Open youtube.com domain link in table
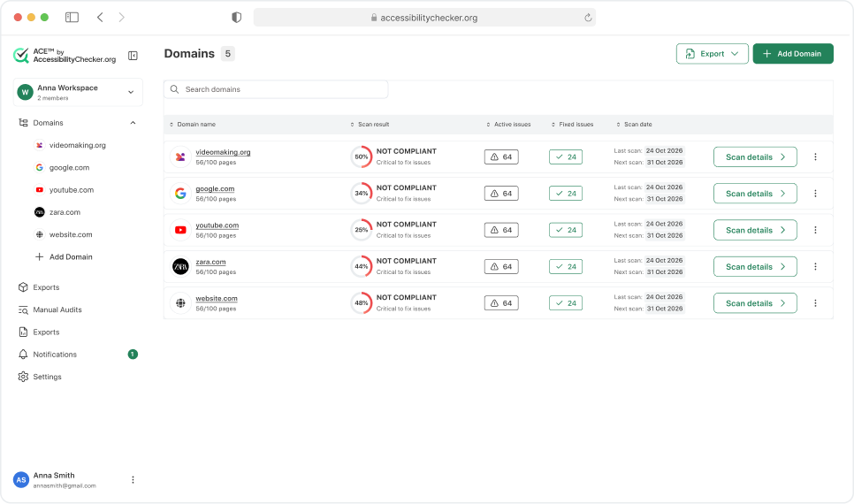The width and height of the screenshot is (854, 504). [217, 225]
